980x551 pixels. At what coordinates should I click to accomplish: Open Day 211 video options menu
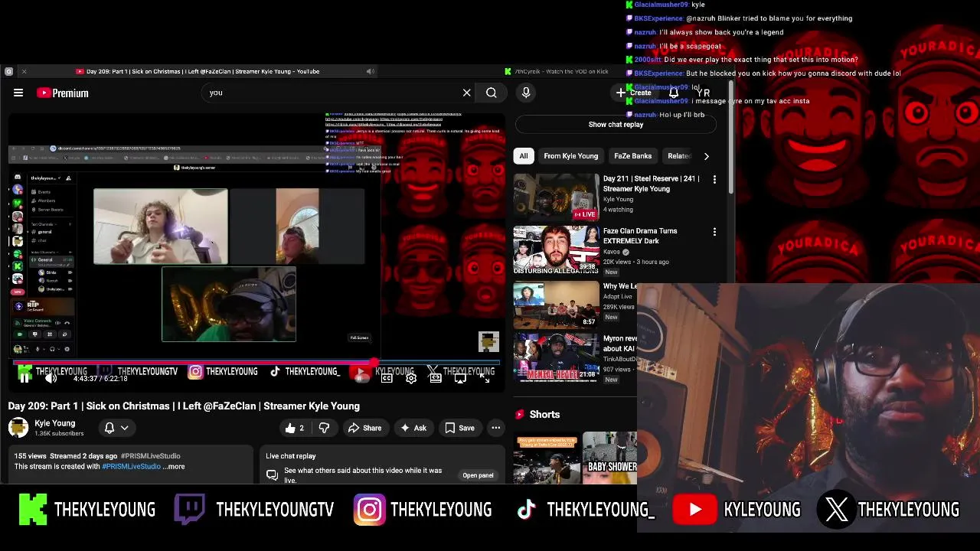coord(714,180)
